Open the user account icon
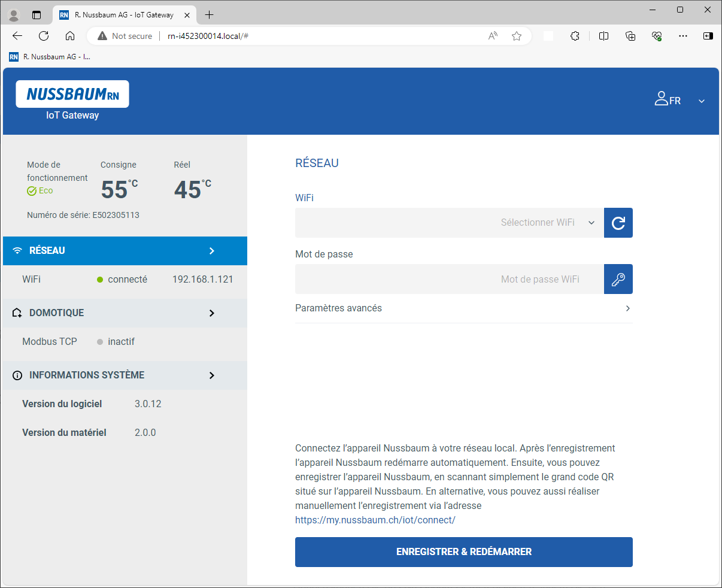Screen dimensions: 722x588 [661, 99]
